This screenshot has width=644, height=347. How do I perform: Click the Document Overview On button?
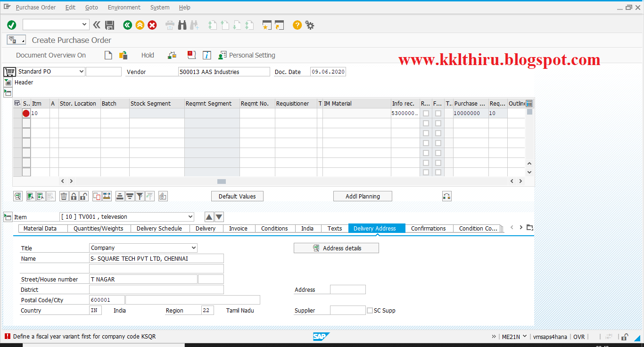[x=51, y=55]
